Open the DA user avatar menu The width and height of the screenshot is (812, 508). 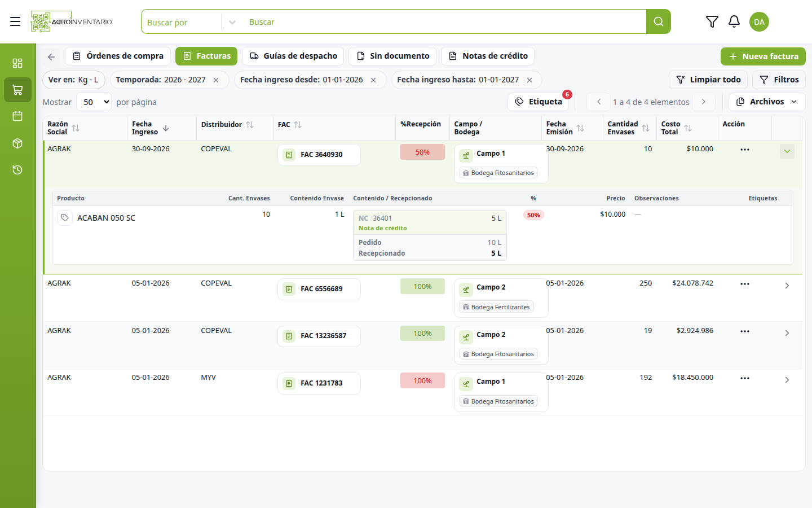point(759,21)
